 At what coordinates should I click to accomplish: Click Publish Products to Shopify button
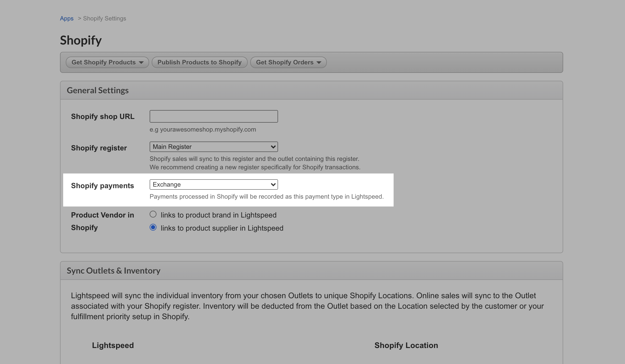click(199, 62)
